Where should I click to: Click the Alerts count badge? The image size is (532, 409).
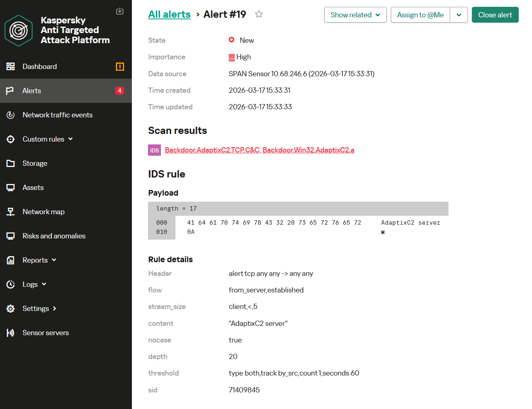coord(119,91)
